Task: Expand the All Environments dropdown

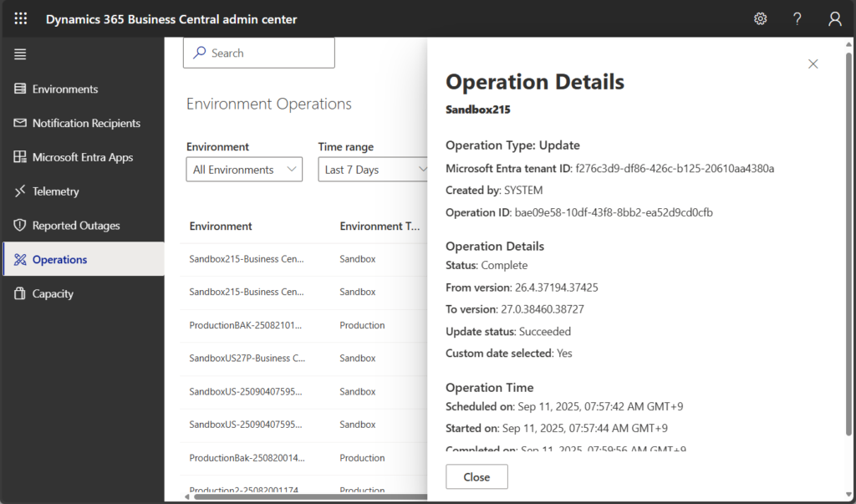Action: pos(244,170)
